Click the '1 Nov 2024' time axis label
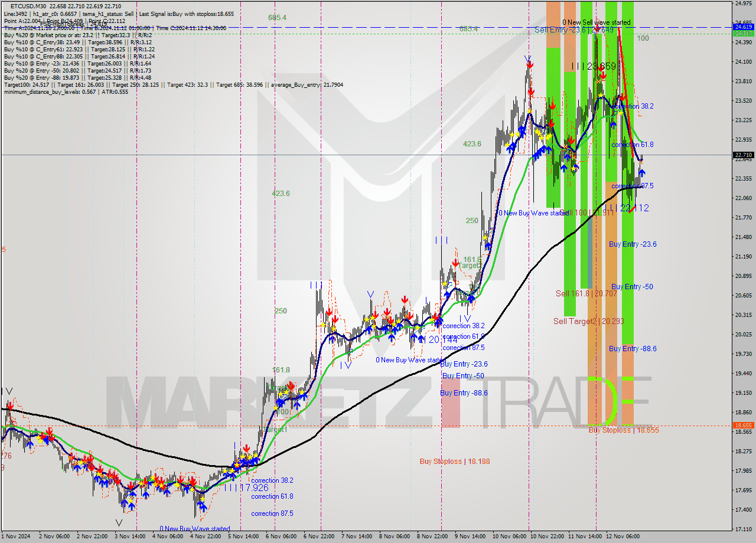Screen dimensions: 756x543 (x=17, y=536)
